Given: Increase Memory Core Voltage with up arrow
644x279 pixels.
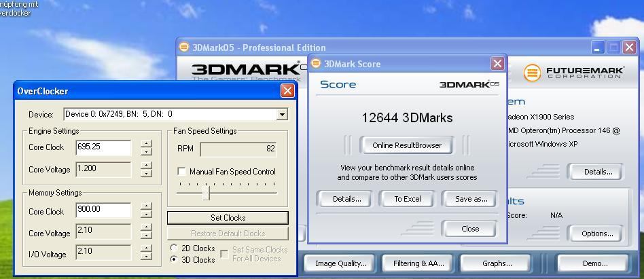Looking at the screenshot, I should coord(146,227).
